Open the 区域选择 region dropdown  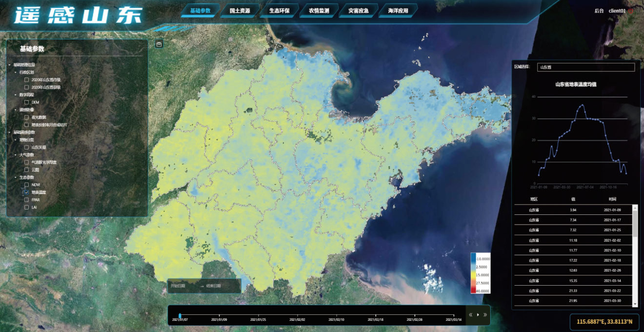pos(585,67)
